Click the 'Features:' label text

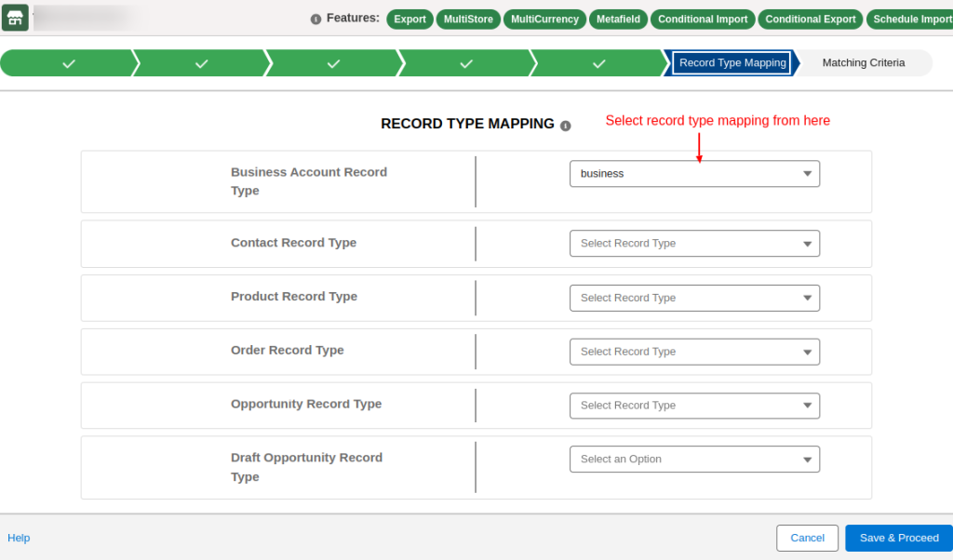point(353,19)
